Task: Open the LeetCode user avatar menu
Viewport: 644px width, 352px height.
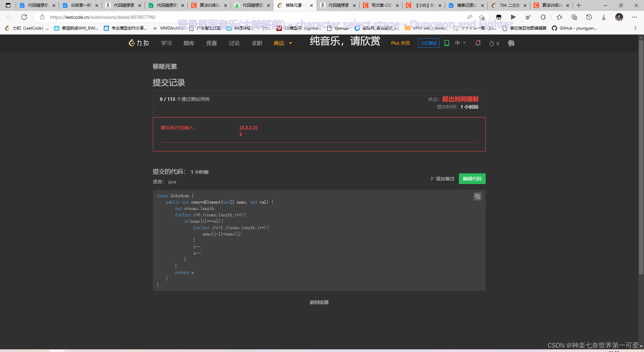Action: point(511,43)
